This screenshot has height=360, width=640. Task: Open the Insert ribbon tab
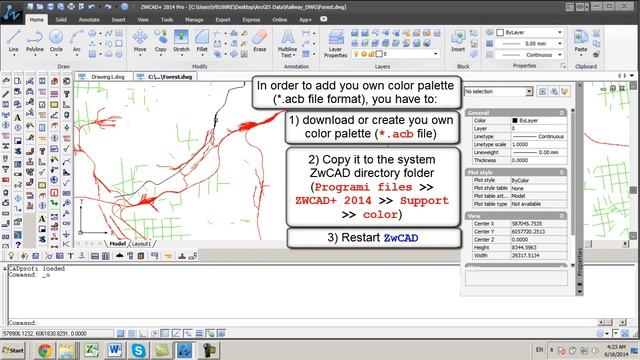click(118, 19)
